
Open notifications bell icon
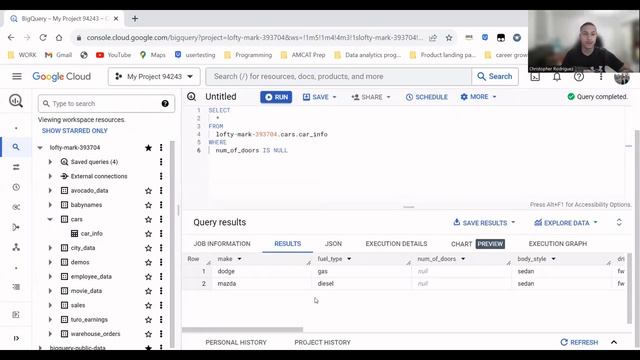[x=557, y=77]
